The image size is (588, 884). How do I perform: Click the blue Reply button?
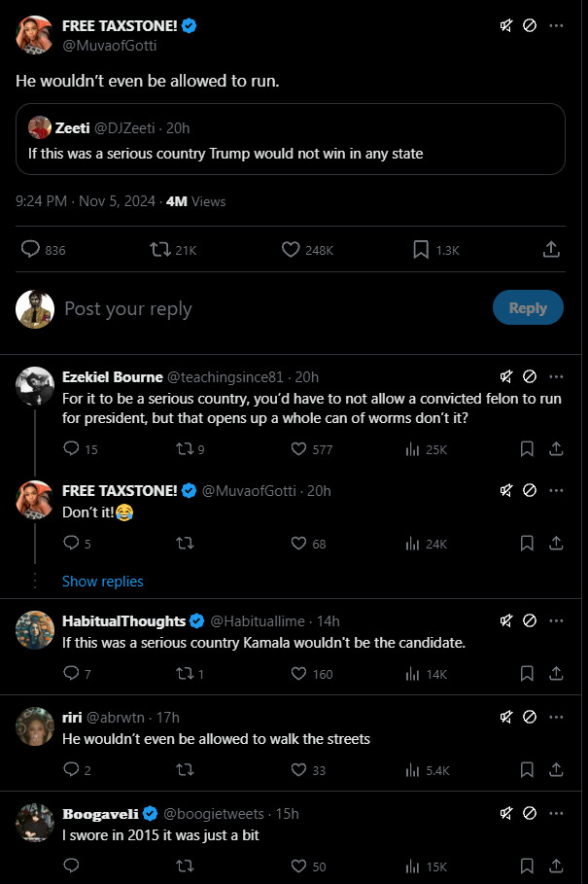[528, 307]
